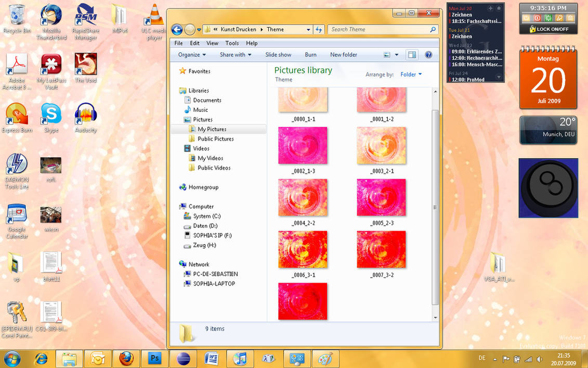Open the Skype desktop shortcut
The width and height of the screenshot is (588, 368).
[x=51, y=118]
